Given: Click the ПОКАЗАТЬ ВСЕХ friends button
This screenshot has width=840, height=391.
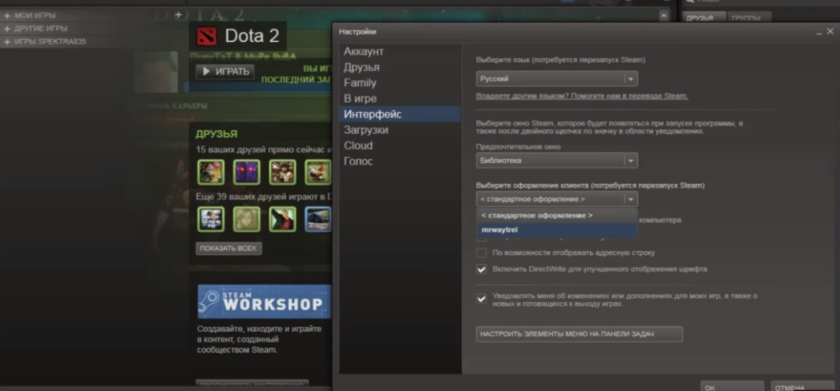Looking at the screenshot, I should (229, 249).
